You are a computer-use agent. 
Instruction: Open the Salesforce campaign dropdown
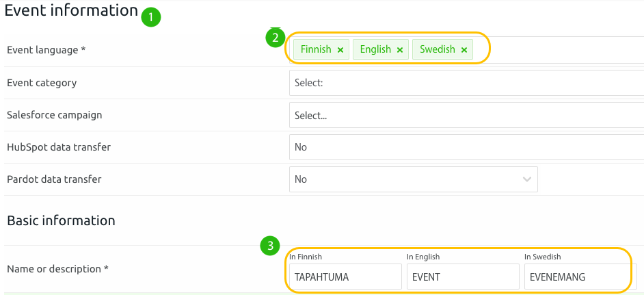(x=466, y=116)
